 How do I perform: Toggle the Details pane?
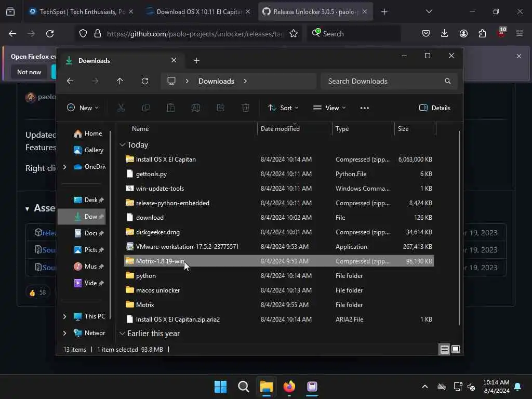tap(435, 108)
